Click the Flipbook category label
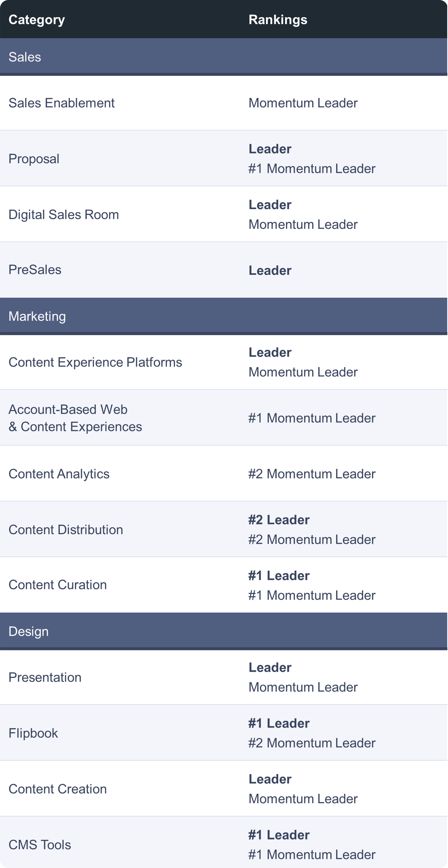 click(x=33, y=733)
